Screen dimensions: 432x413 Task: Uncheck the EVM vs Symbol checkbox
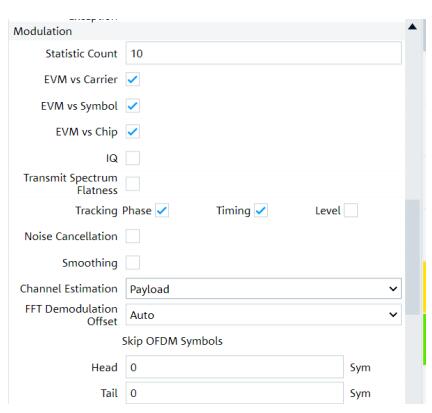(132, 106)
